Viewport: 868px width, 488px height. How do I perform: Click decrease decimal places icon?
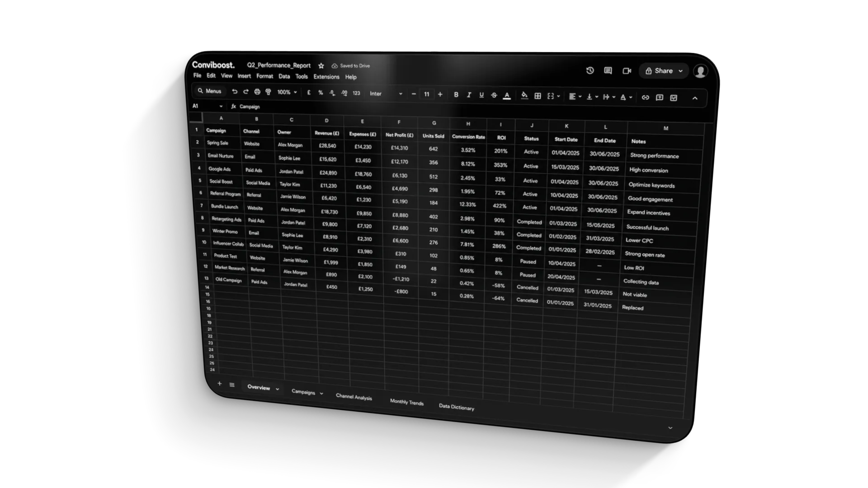332,93
